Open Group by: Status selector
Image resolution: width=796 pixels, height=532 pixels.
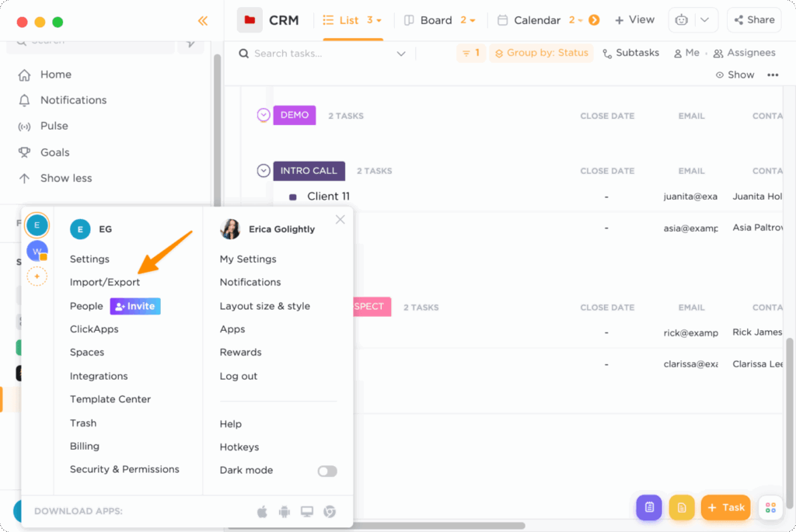541,53
